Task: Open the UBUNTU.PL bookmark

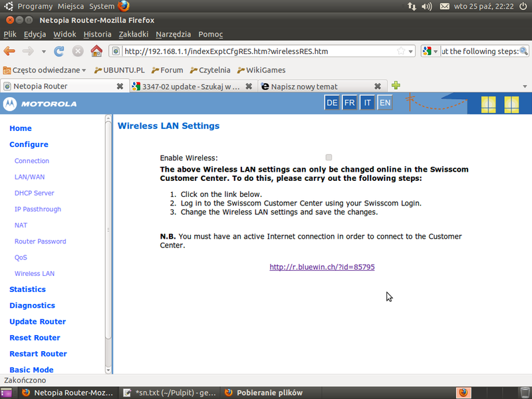Action: coord(120,70)
